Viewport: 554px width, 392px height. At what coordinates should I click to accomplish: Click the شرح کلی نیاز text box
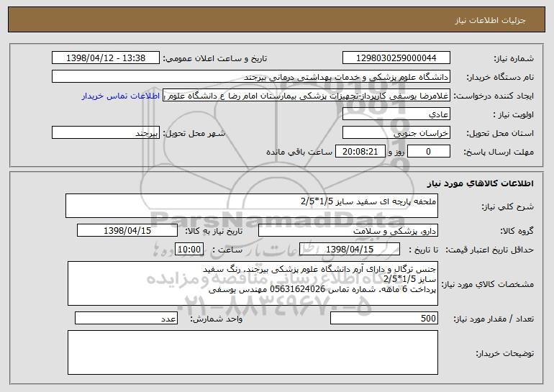[x=252, y=206]
